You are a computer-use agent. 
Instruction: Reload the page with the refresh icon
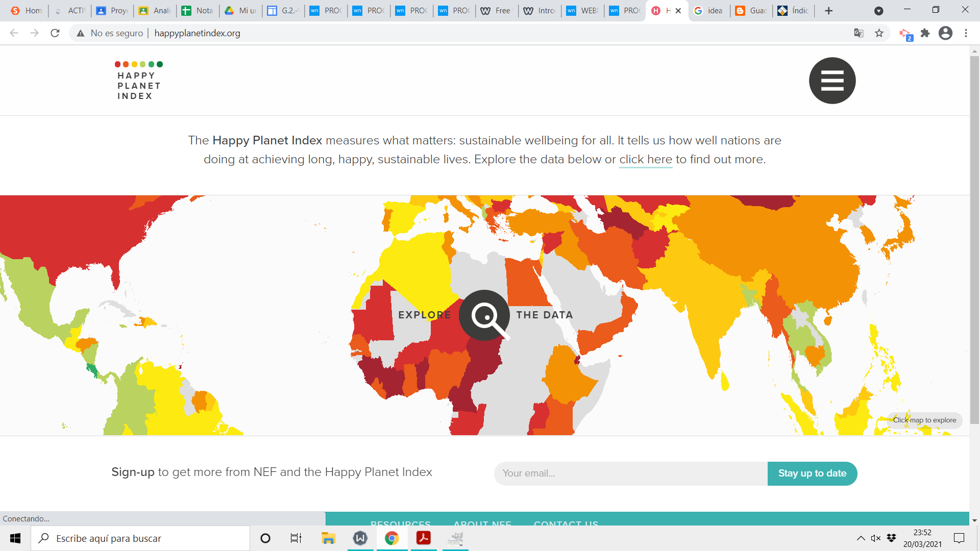click(x=55, y=33)
